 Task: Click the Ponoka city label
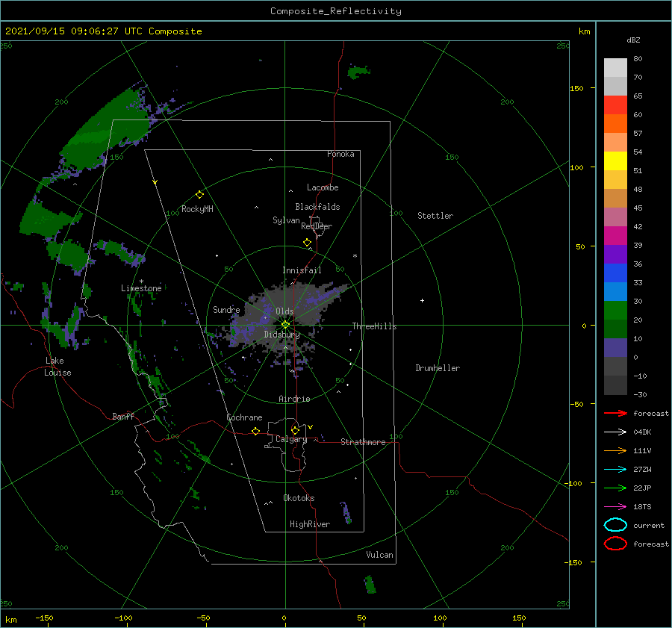tap(340, 154)
